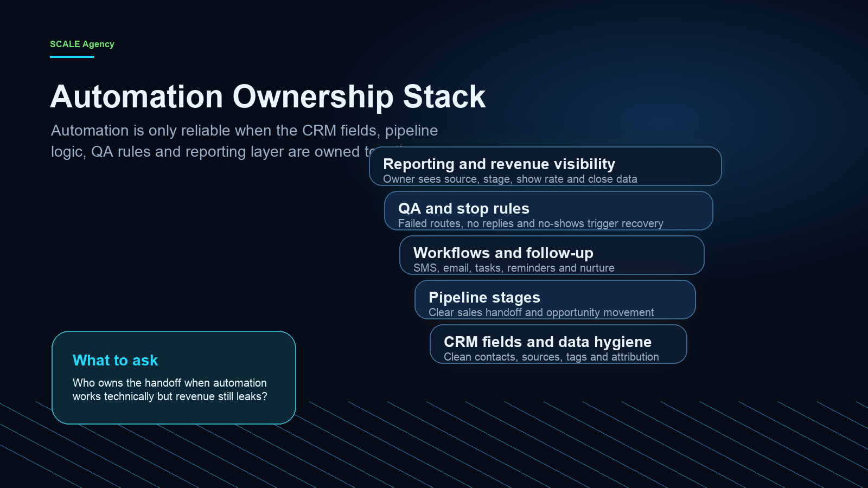Click 'SMS, email, tasks, reminders and nurture'

pyautogui.click(x=514, y=268)
